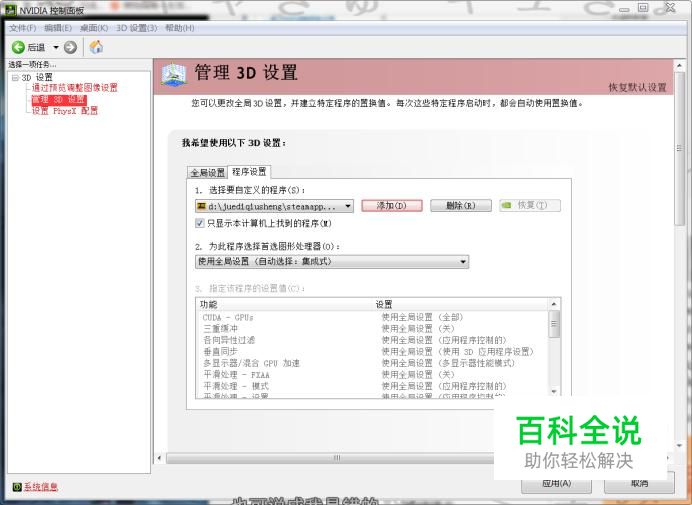
Task: Select the 多显示器/混合 GPU 加速 row
Action: pyautogui.click(x=372, y=363)
